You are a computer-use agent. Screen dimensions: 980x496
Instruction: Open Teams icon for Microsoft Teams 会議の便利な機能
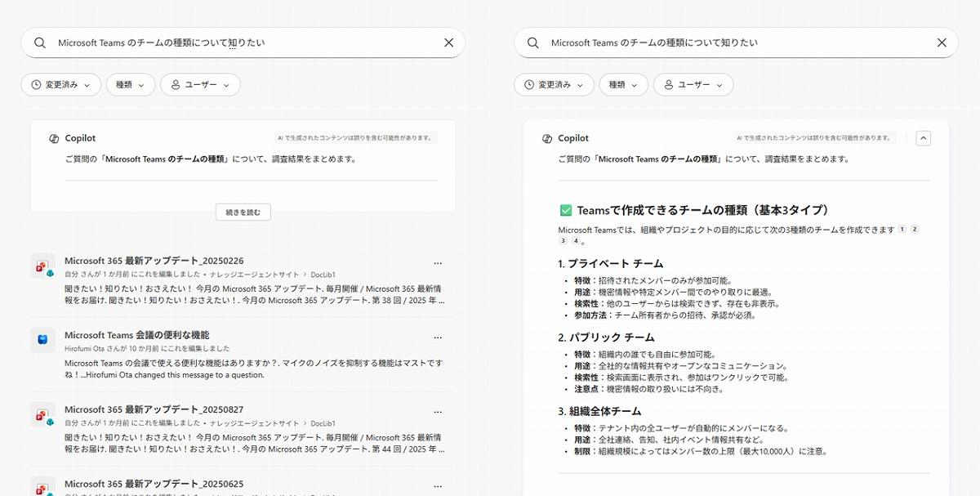tap(42, 340)
